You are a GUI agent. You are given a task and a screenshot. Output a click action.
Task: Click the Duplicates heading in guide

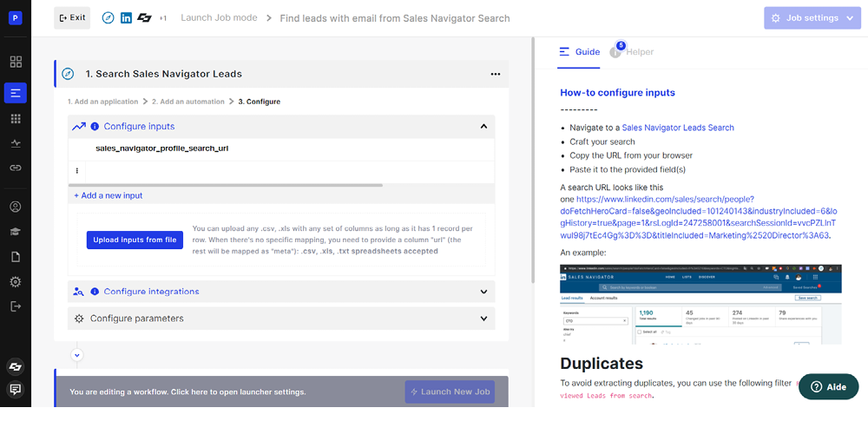pos(602,364)
